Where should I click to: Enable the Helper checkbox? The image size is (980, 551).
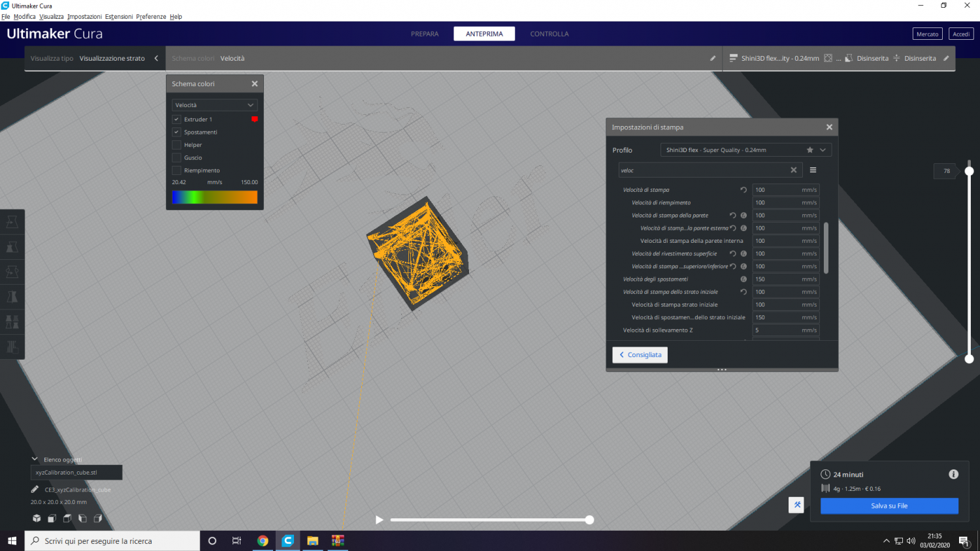(176, 145)
